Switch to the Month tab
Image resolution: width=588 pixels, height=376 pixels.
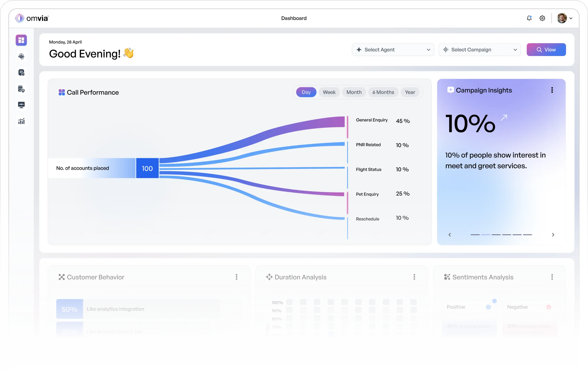(x=354, y=92)
